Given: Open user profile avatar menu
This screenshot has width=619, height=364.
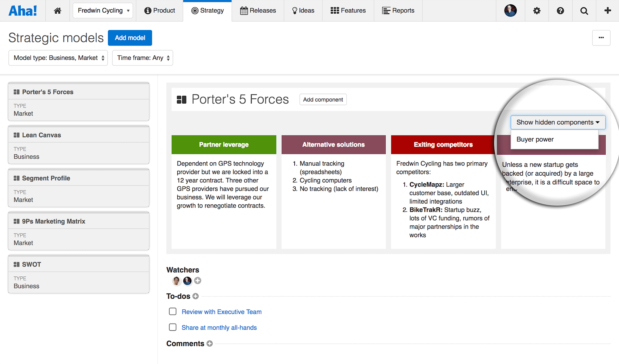Looking at the screenshot, I should (510, 11).
